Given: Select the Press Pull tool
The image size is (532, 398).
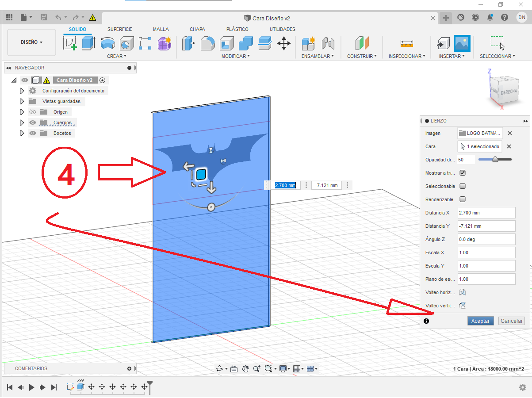Looking at the screenshot, I should [x=189, y=44].
